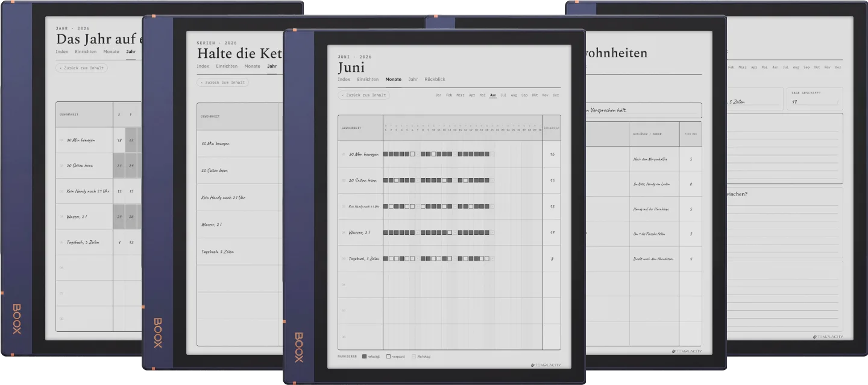Open Monate tab on 'Das Jahr auf' tablet
This screenshot has height=385, width=868.
point(111,51)
